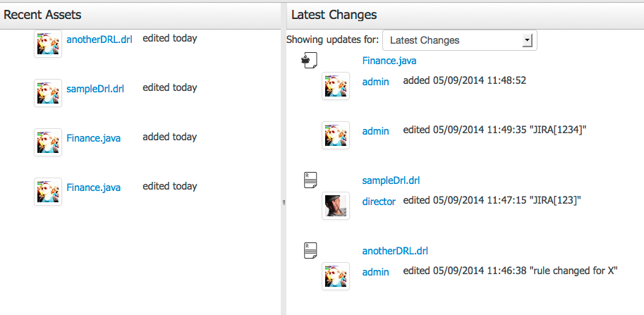Image resolution: width=644 pixels, height=315 pixels.
Task: Open sampleDrl.drl from Recent Assets
Action: point(95,89)
